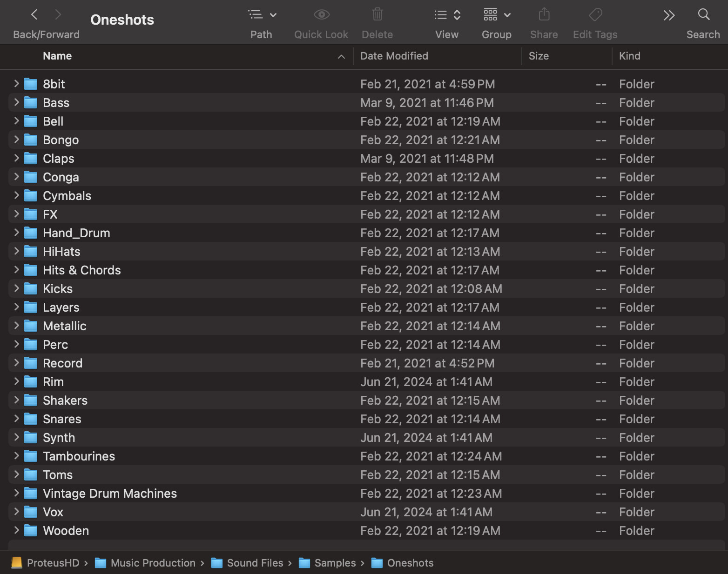Image resolution: width=728 pixels, height=574 pixels.
Task: Click Record date Feb 21, 2021 at 4:52 PM
Action: pos(427,363)
